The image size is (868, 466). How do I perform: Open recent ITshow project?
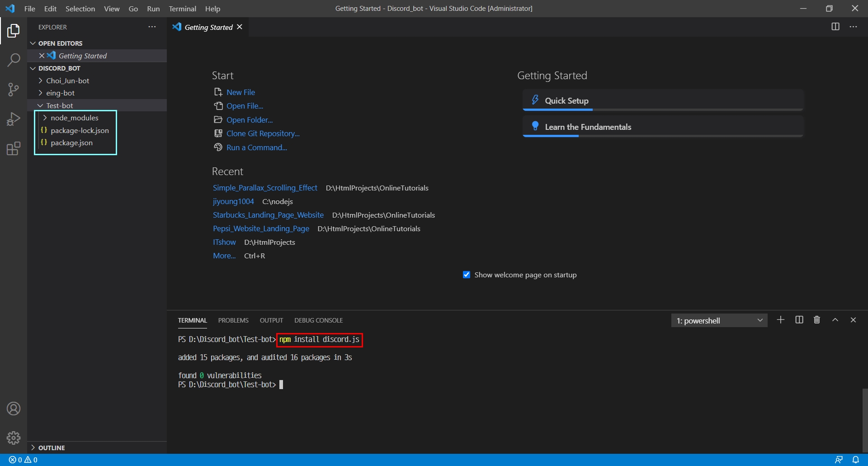coord(224,242)
